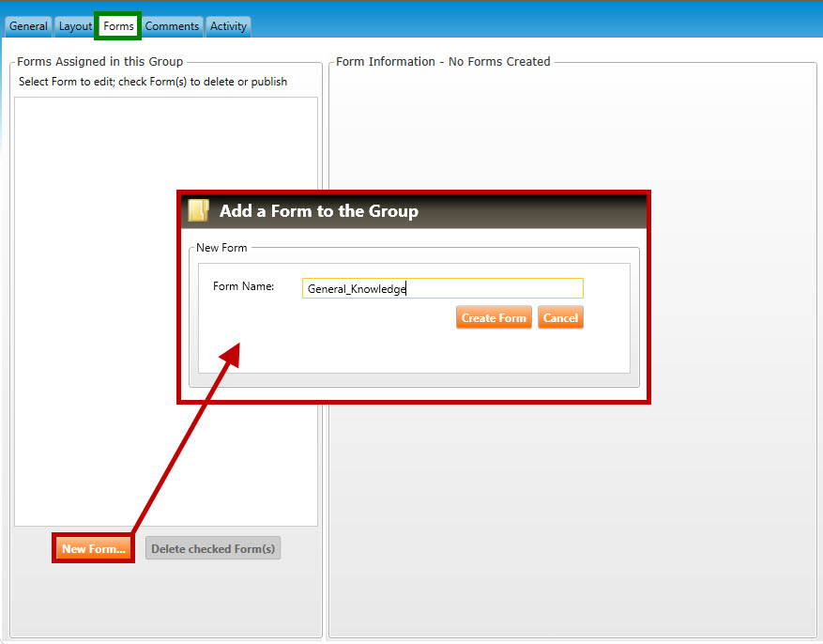Click the Delete checked Form(s) button

coord(213,549)
